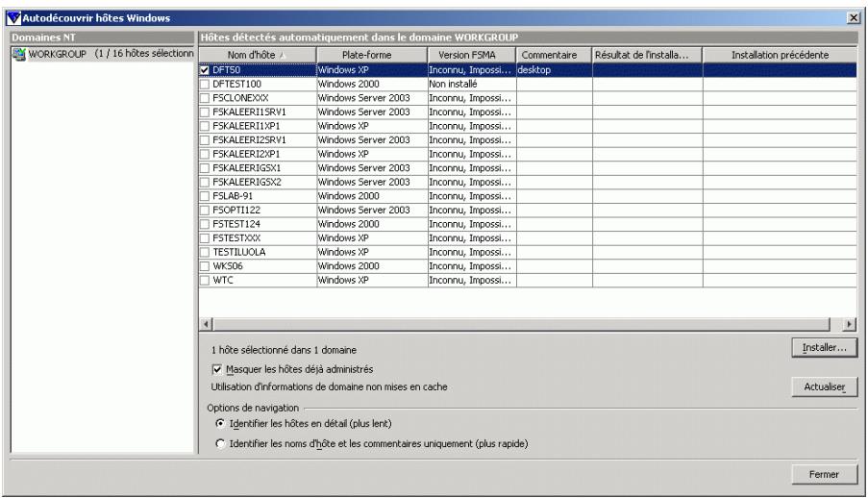Toggle Masquer les hôtes déjà administrés
The height and width of the screenshot is (498, 868).
tap(216, 369)
